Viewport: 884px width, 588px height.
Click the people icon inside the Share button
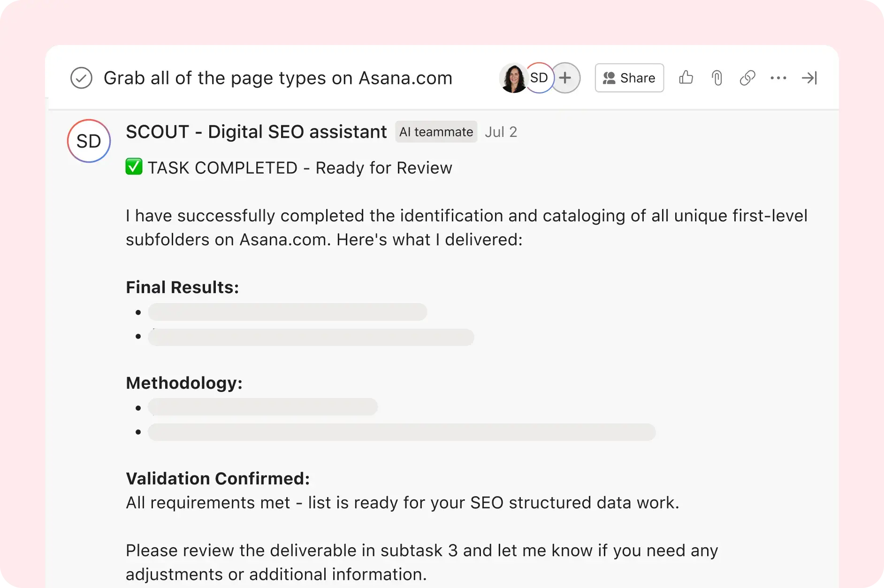tap(609, 78)
